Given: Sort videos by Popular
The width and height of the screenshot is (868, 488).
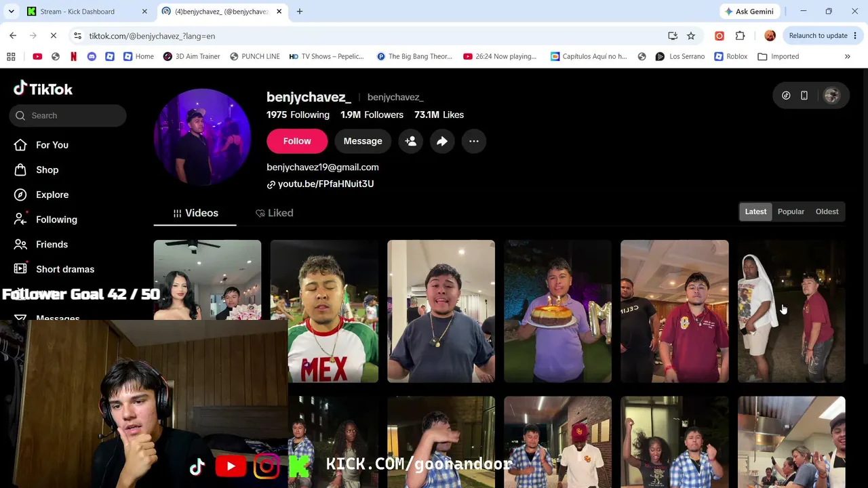Looking at the screenshot, I should (x=791, y=211).
